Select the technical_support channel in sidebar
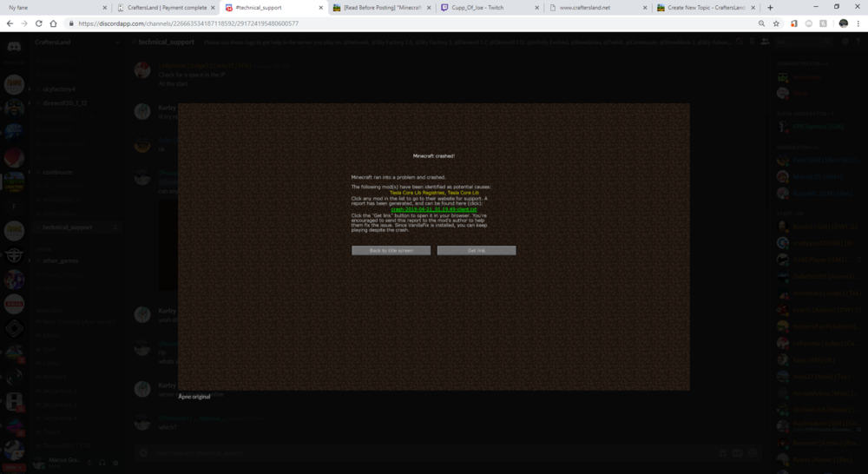Image resolution: width=868 pixels, height=474 pixels. (68, 227)
